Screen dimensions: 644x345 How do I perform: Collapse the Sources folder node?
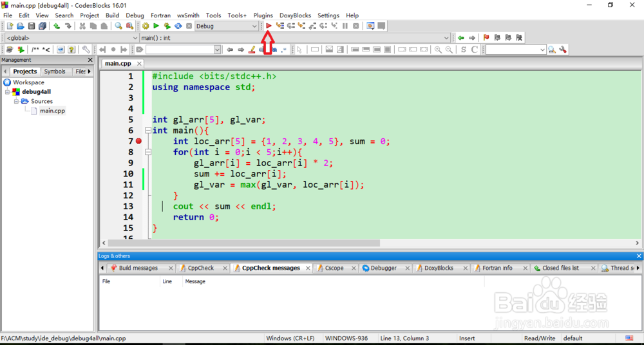[x=17, y=101]
